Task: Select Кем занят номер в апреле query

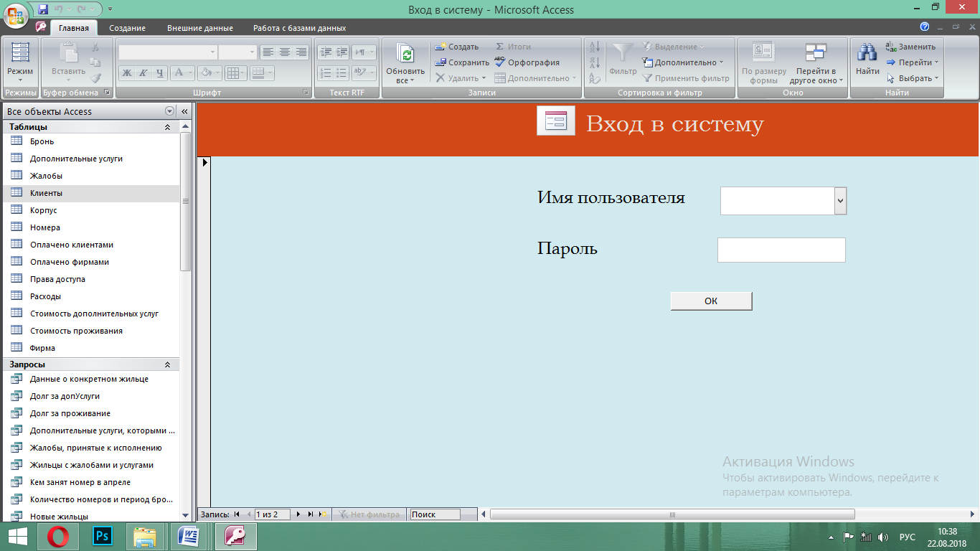Action: pos(90,482)
